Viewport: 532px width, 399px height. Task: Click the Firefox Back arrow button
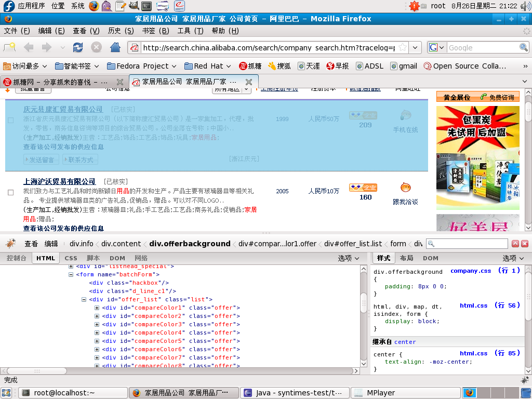29,47
